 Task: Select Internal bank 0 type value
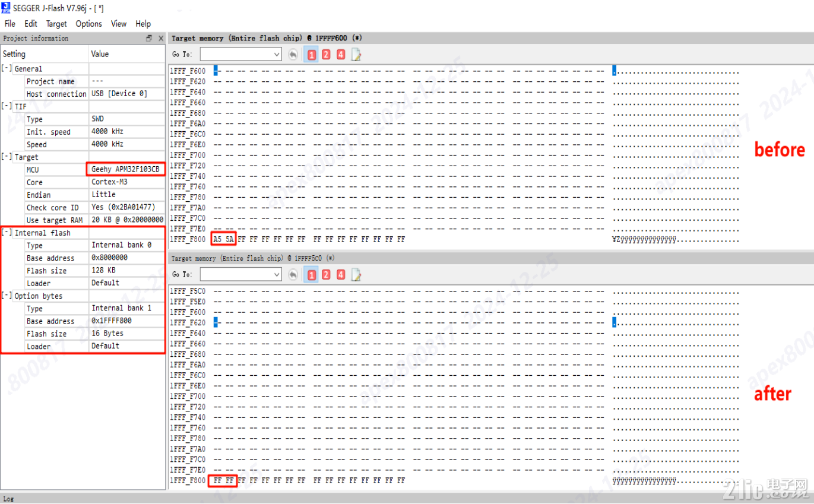pos(121,245)
